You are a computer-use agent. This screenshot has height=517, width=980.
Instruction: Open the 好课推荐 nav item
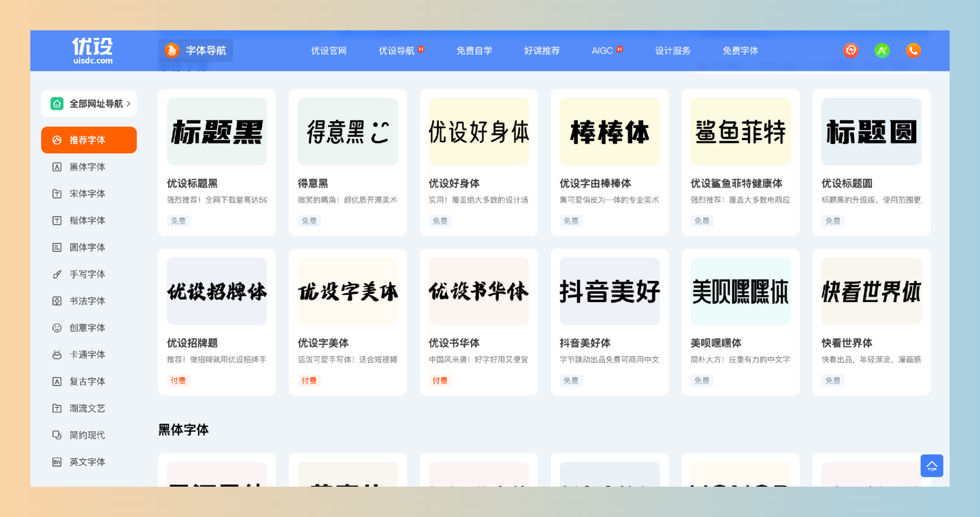pos(542,51)
